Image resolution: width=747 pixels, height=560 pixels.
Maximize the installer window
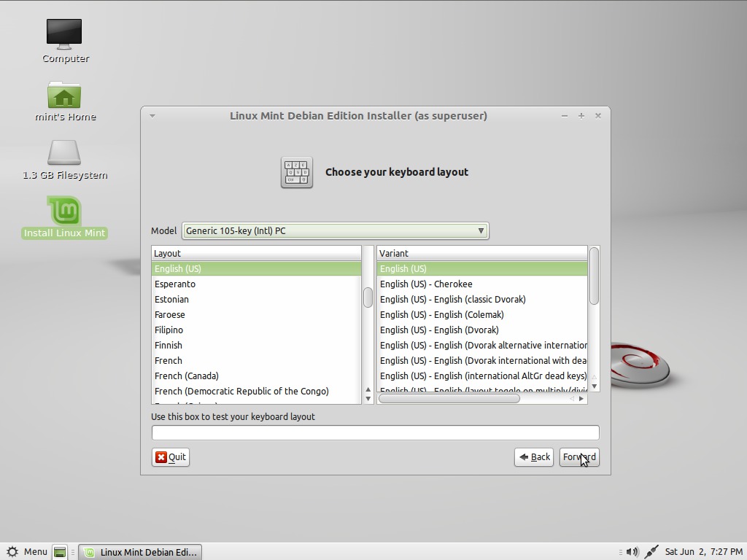tap(581, 116)
